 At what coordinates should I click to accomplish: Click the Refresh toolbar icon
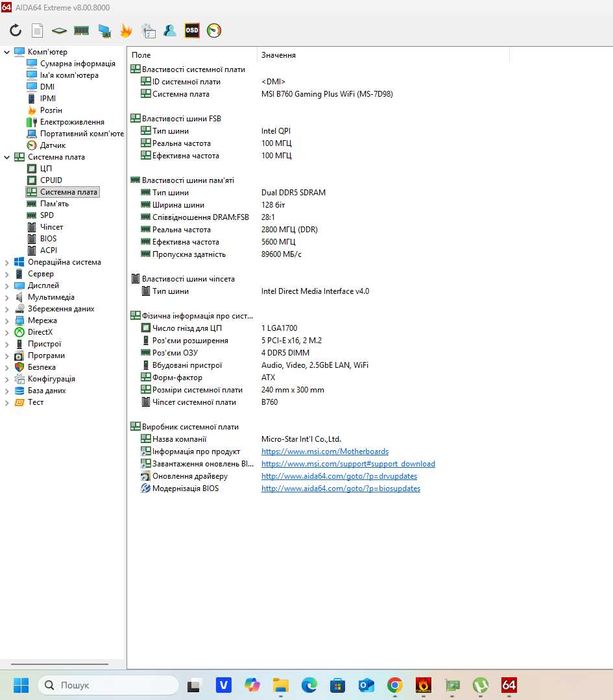(x=15, y=31)
